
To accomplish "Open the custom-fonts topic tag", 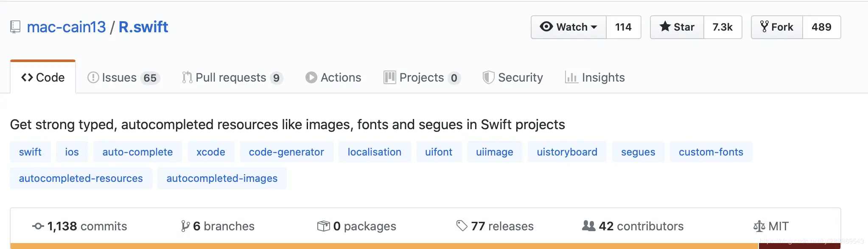I will 711,152.
